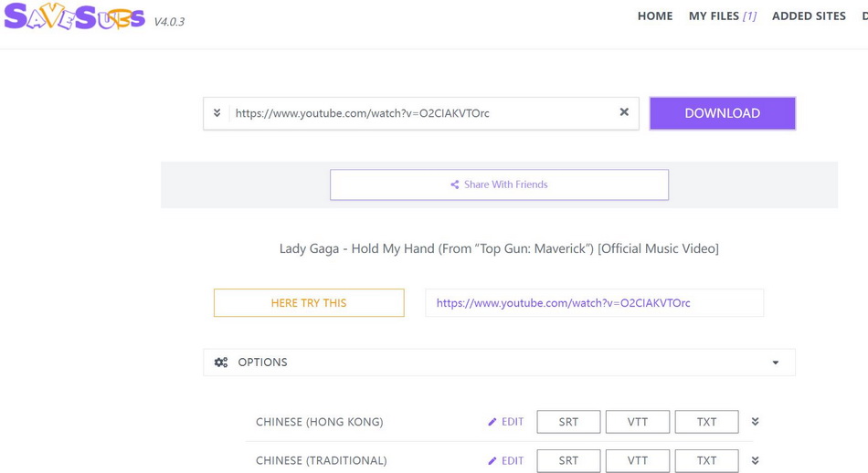Download Chinese (Traditional) as SRT

tap(568, 460)
